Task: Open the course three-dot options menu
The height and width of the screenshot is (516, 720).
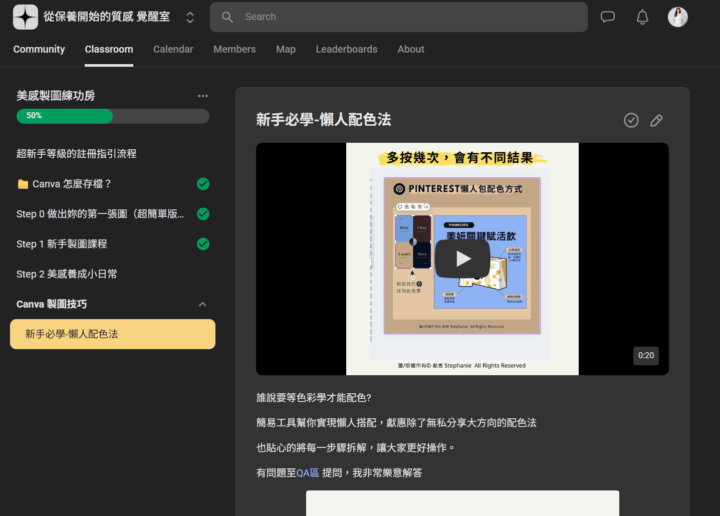Action: click(202, 96)
